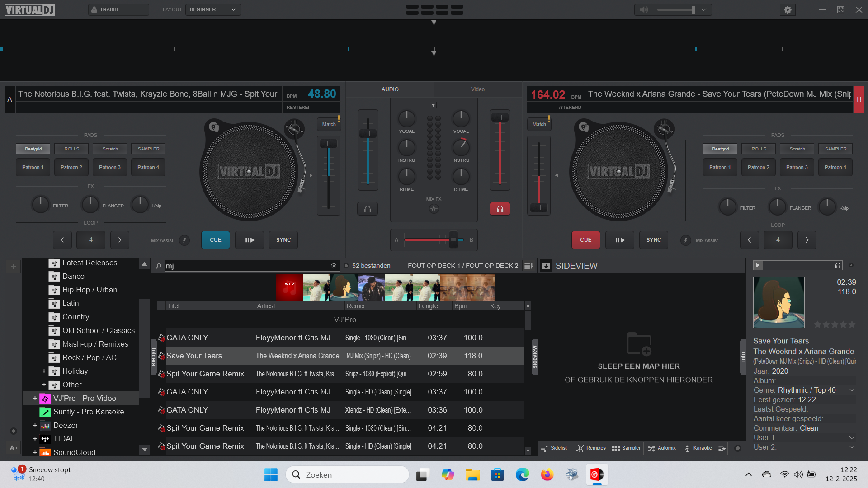Play preview in info panel

point(758,266)
